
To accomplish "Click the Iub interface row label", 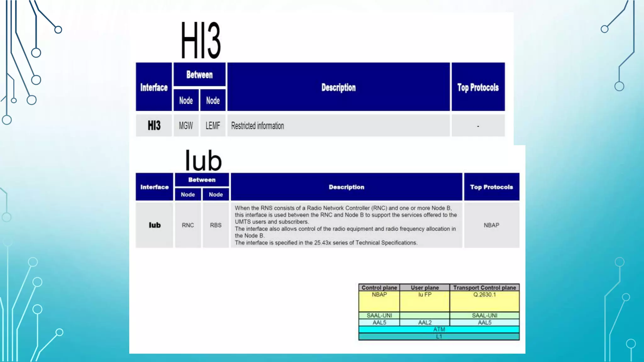I will tap(154, 225).
